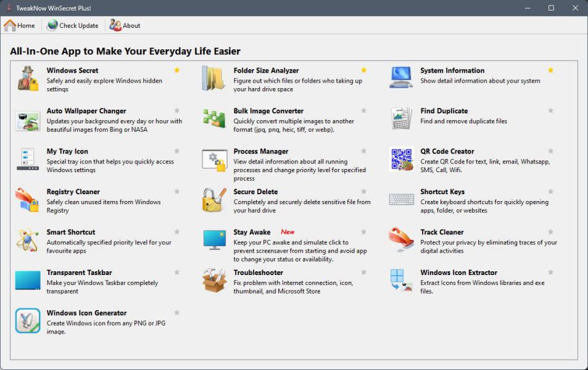The width and height of the screenshot is (588, 370).
Task: Minimize the TweakNow WinSecret Plus window
Action: point(528,8)
